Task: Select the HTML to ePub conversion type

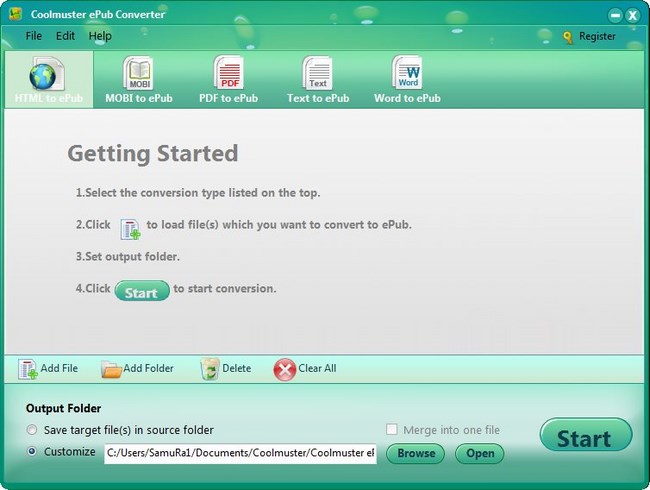Action: pyautogui.click(x=48, y=80)
